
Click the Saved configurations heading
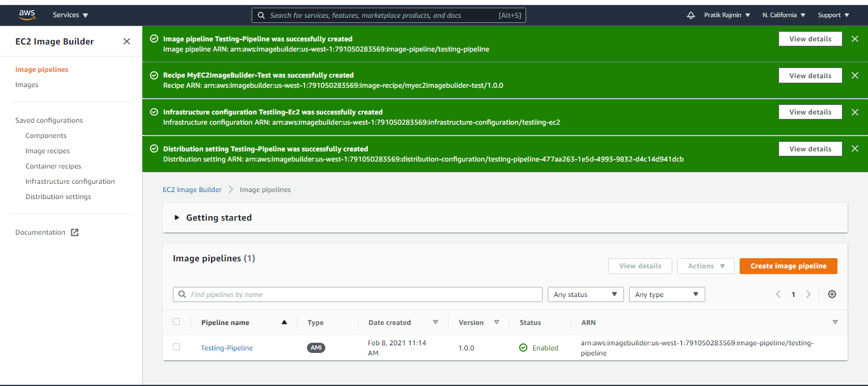[49, 120]
